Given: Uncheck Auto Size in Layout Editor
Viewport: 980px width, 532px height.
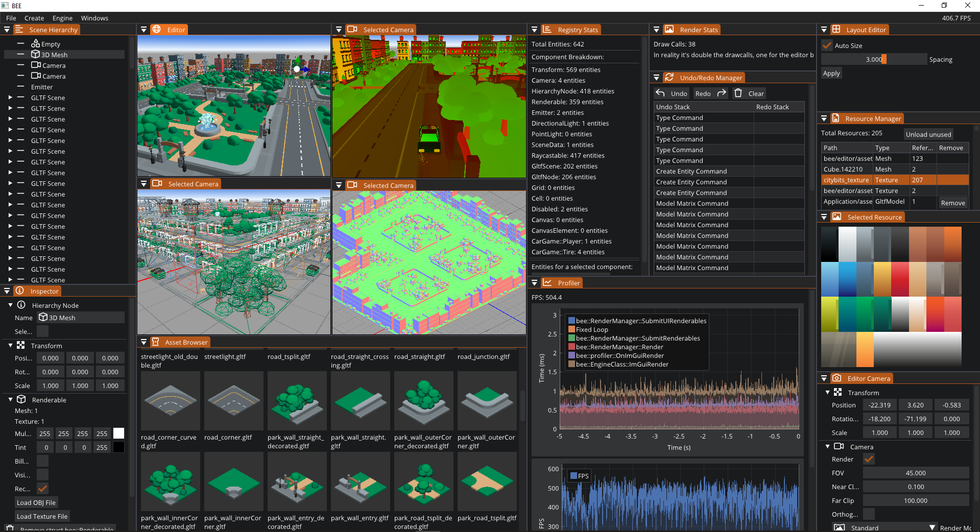Looking at the screenshot, I should coord(826,45).
